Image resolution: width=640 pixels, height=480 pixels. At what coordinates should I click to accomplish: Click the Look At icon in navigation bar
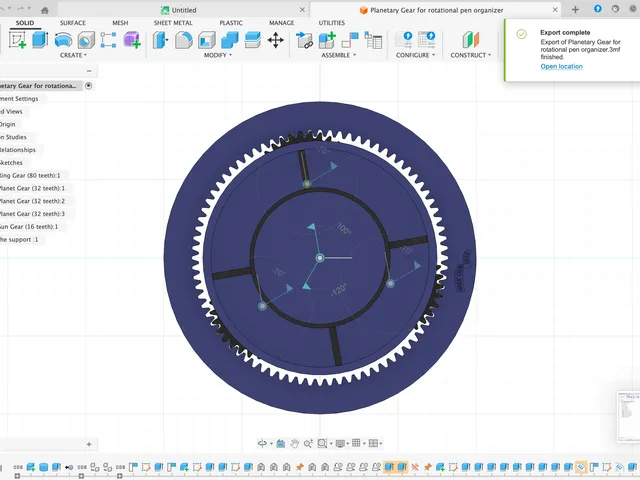tap(281, 443)
